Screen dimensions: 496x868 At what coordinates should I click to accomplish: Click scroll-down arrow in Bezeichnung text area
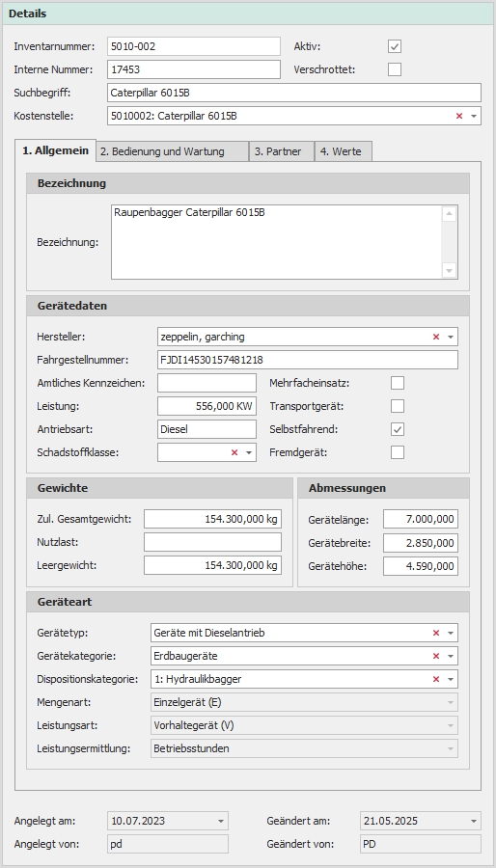pos(450,271)
